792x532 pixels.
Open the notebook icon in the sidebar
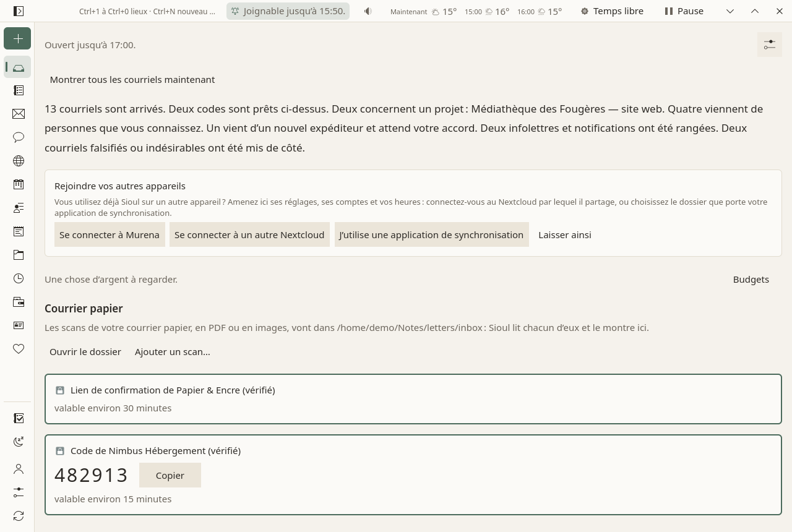click(19, 90)
